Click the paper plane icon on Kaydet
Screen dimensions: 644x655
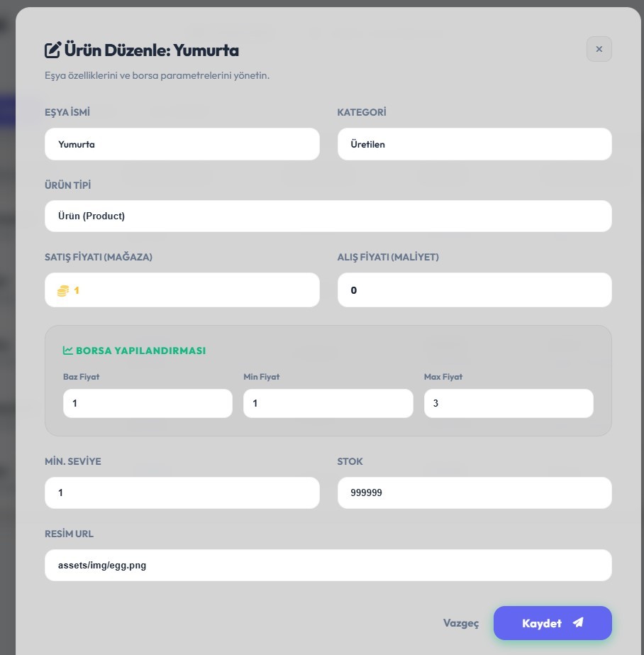578,622
